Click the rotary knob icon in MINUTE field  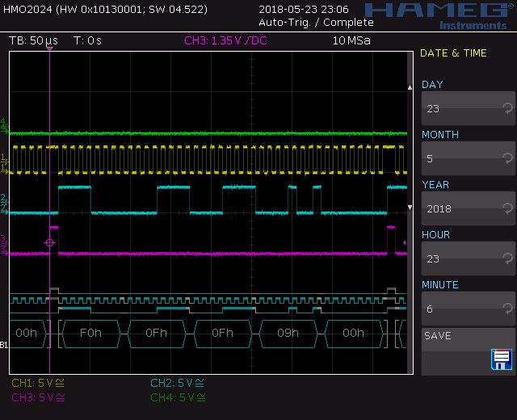[x=506, y=309]
